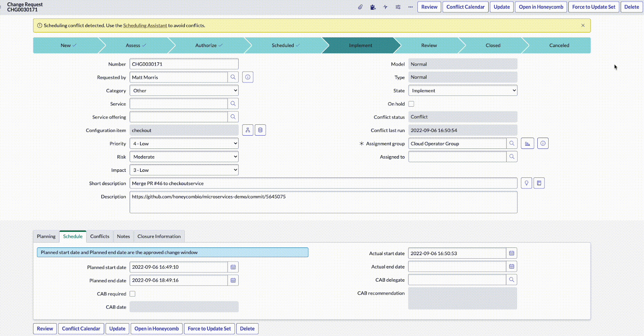Toggle the On hold checkbox
Viewport: 644px width, 336px height.
411,104
